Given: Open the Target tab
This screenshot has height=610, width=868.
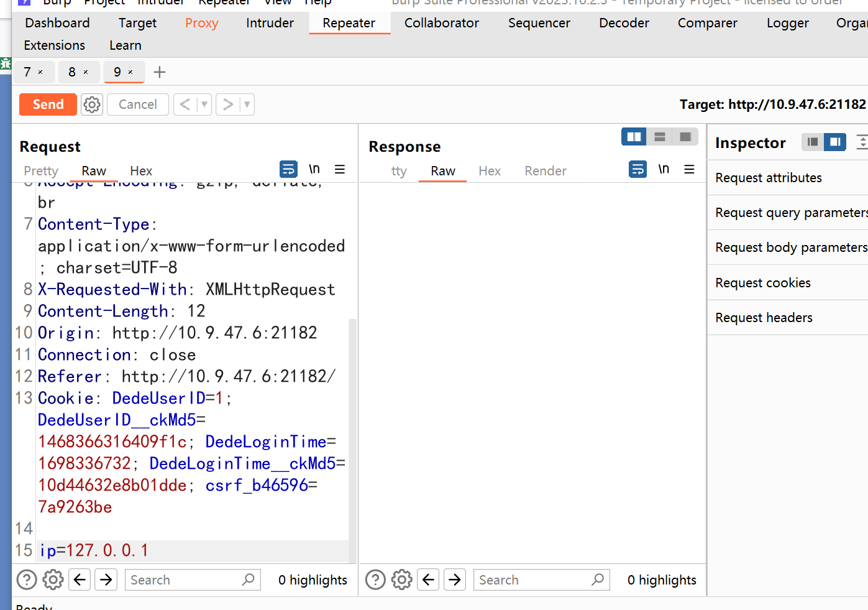Looking at the screenshot, I should pyautogui.click(x=137, y=23).
